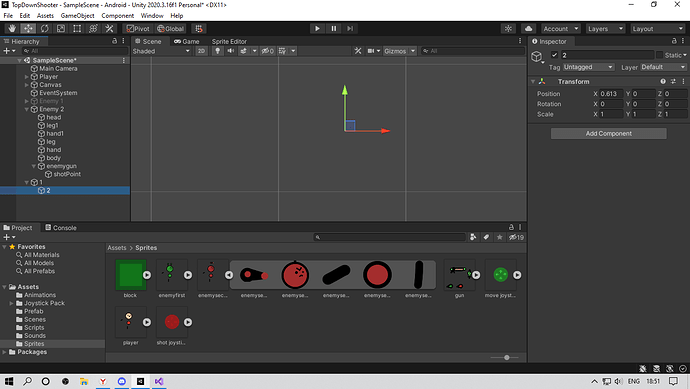
Task: Select the Move tool
Action: tap(28, 29)
